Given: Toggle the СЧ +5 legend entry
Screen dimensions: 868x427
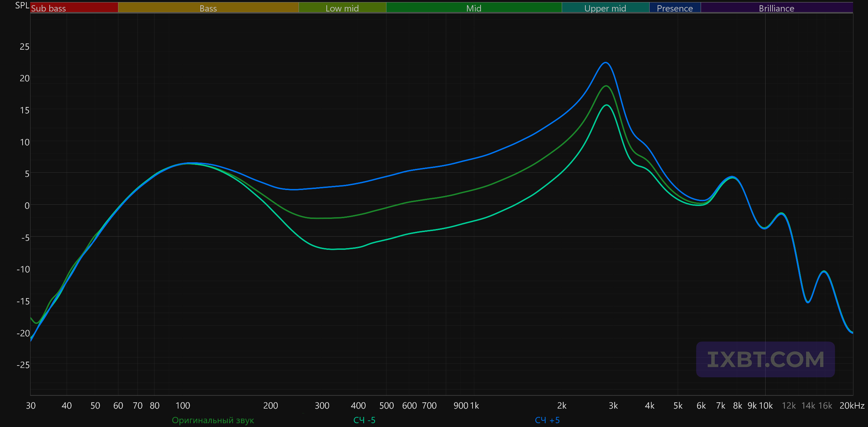Looking at the screenshot, I should tap(547, 420).
